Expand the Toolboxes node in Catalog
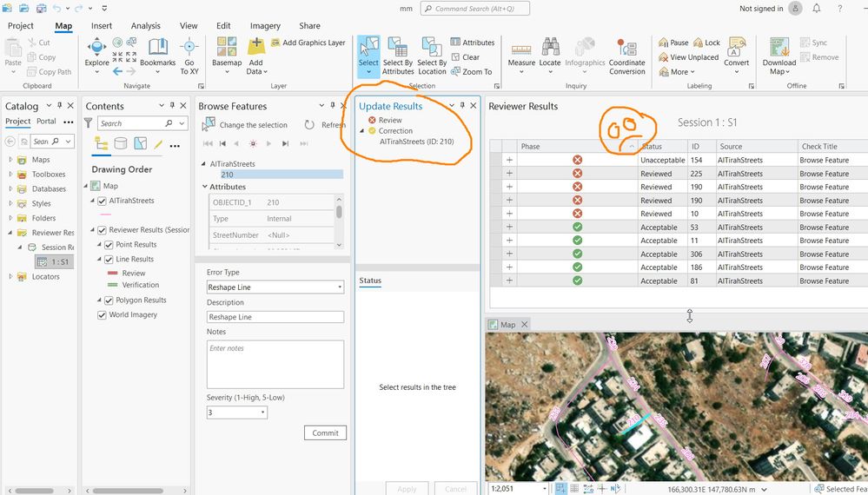Image resolution: width=868 pixels, height=495 pixels. (10, 175)
